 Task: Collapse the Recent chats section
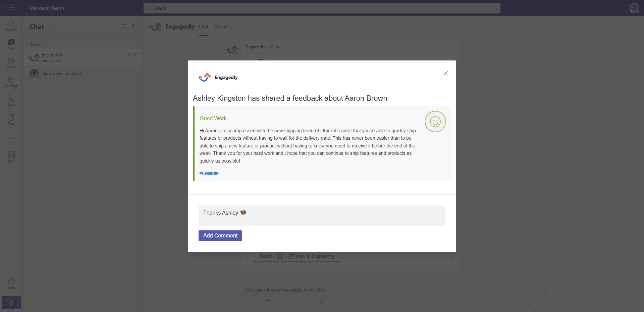pos(28,44)
